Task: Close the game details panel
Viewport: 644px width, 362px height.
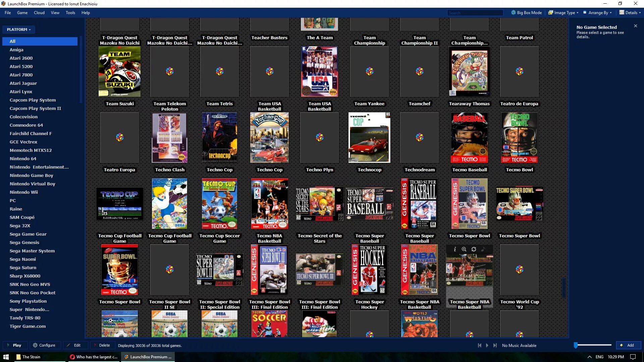Action: [x=635, y=26]
